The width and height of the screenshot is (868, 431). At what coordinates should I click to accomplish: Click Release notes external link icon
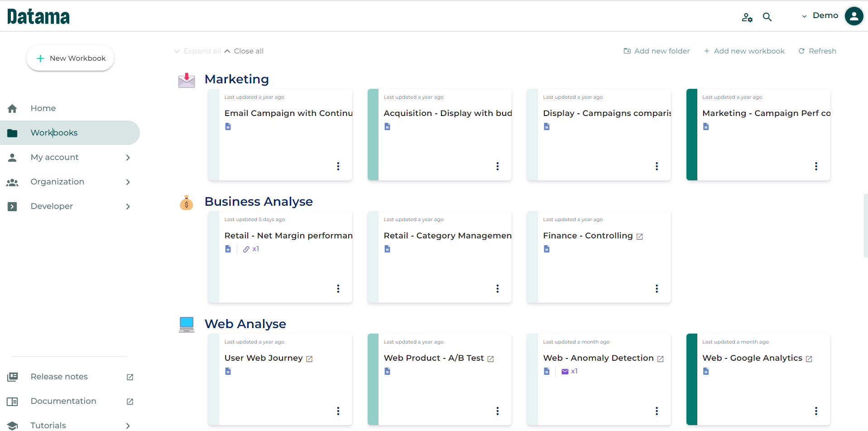click(x=130, y=377)
